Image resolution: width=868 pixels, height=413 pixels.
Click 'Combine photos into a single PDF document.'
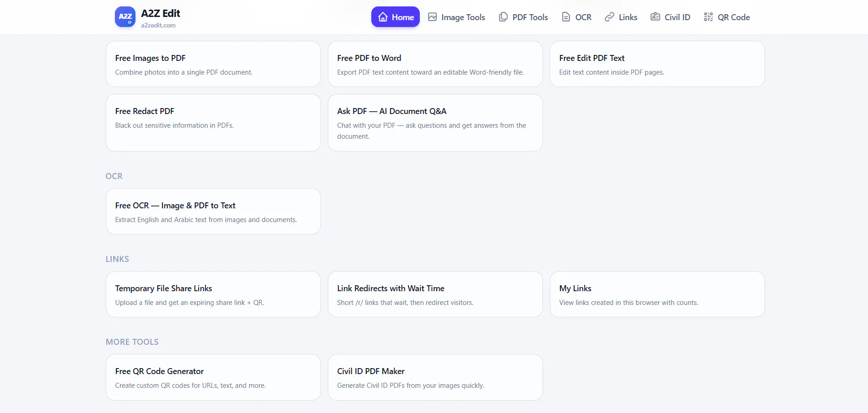tap(184, 72)
